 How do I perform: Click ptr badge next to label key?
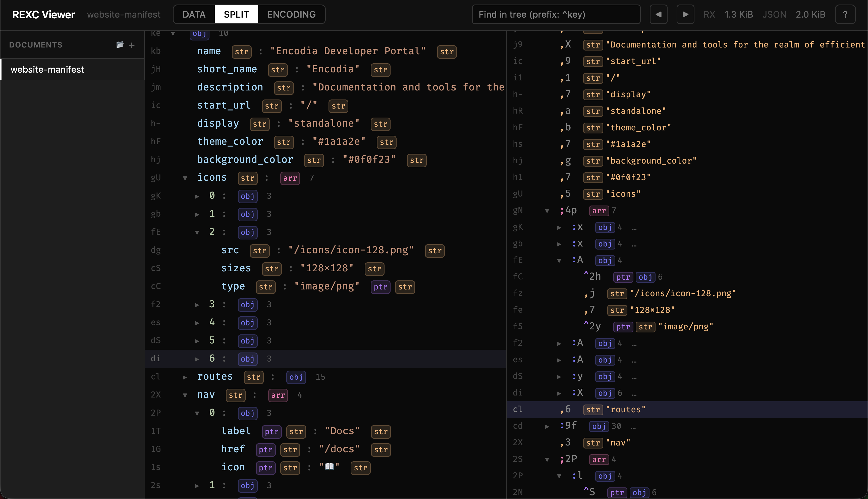coord(272,431)
